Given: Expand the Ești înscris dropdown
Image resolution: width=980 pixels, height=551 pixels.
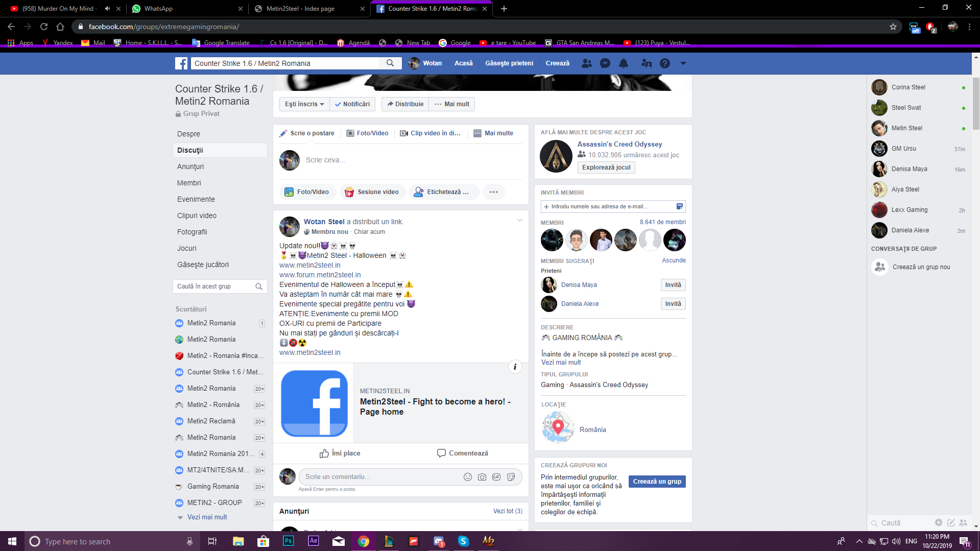Looking at the screenshot, I should [x=304, y=104].
